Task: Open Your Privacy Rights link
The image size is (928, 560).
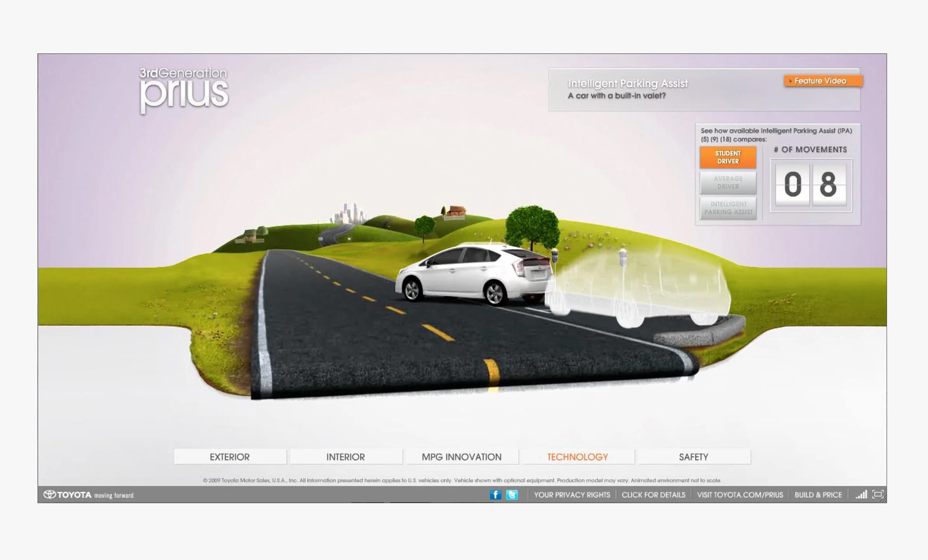Action: click(572, 495)
